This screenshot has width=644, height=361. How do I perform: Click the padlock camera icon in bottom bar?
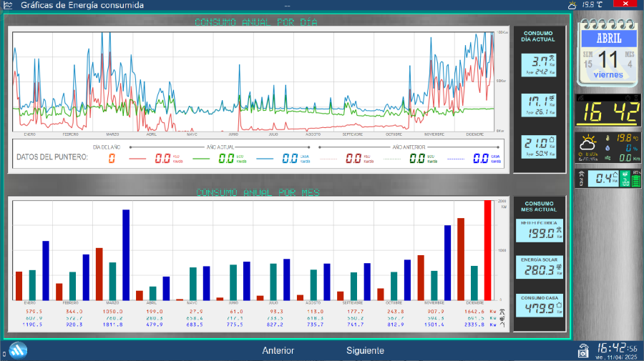coord(584,350)
